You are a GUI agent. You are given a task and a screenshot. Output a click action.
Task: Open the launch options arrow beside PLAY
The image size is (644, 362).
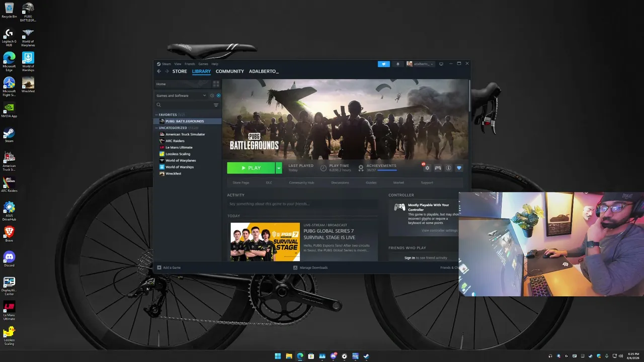[279, 168]
